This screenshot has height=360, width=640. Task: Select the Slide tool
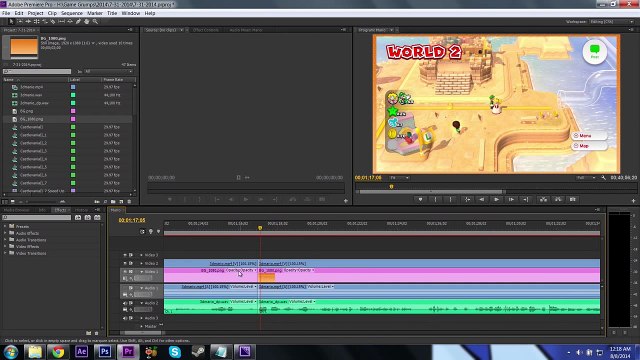70,21
